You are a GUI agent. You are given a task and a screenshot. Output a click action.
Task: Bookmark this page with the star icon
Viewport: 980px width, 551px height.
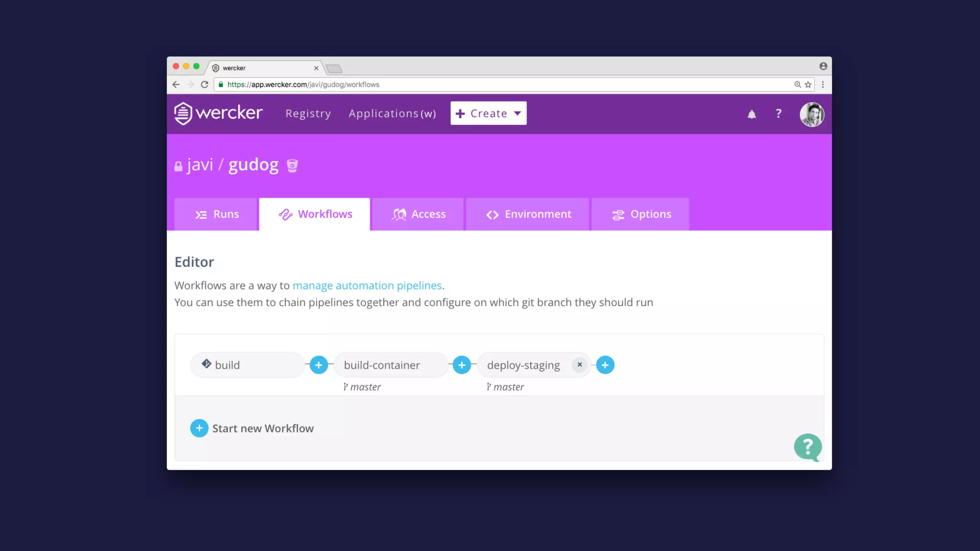click(808, 85)
